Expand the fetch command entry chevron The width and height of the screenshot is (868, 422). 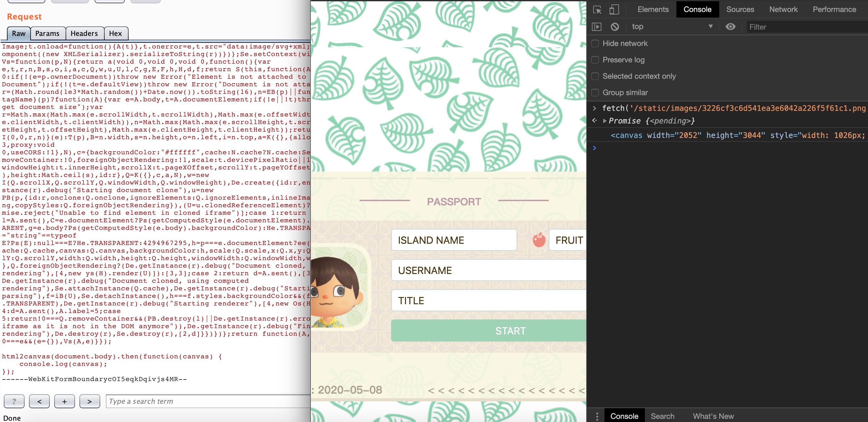coord(594,108)
